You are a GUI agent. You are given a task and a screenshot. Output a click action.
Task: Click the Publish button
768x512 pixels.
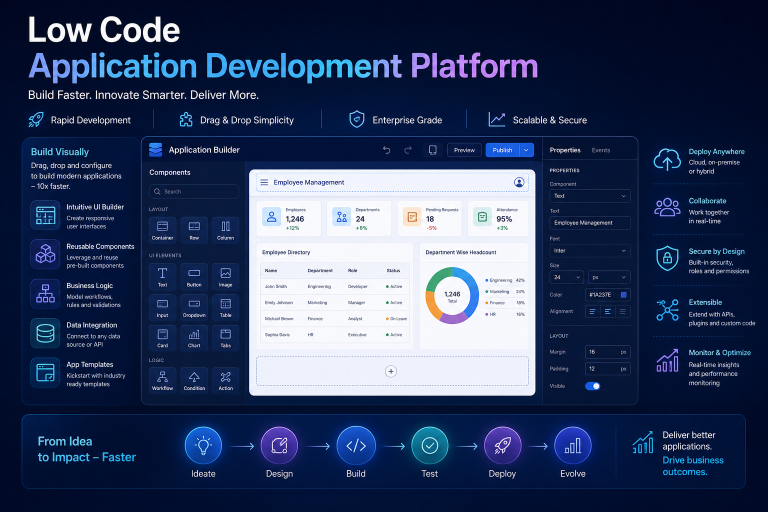point(503,150)
